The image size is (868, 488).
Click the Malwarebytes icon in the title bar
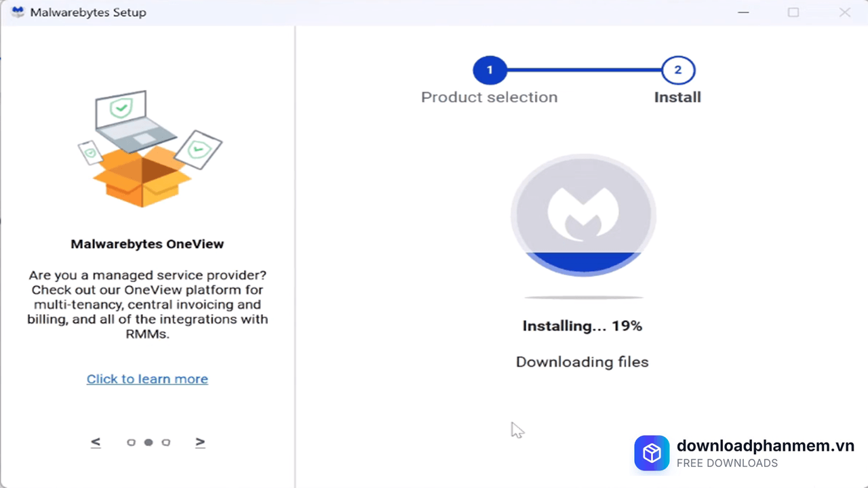[17, 12]
